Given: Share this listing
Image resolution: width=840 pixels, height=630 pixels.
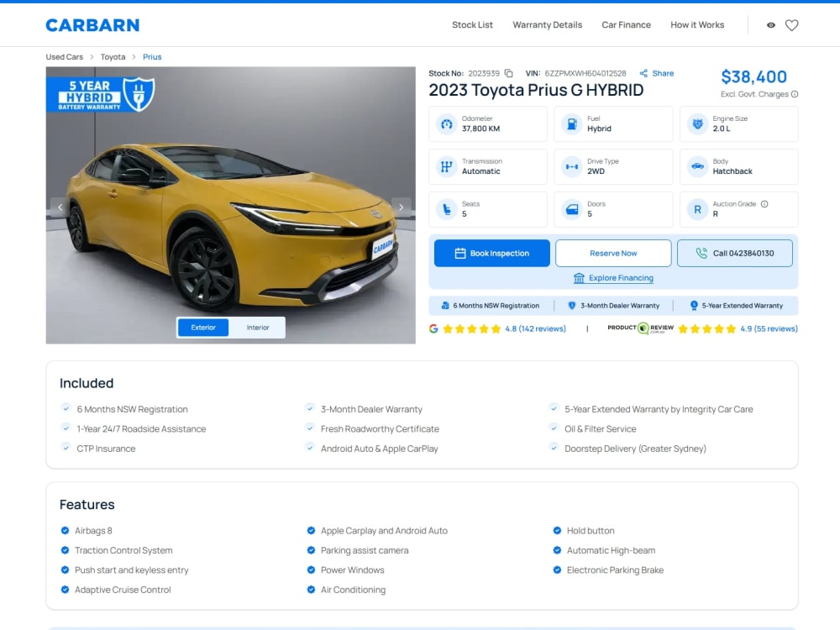Looking at the screenshot, I should pos(656,73).
